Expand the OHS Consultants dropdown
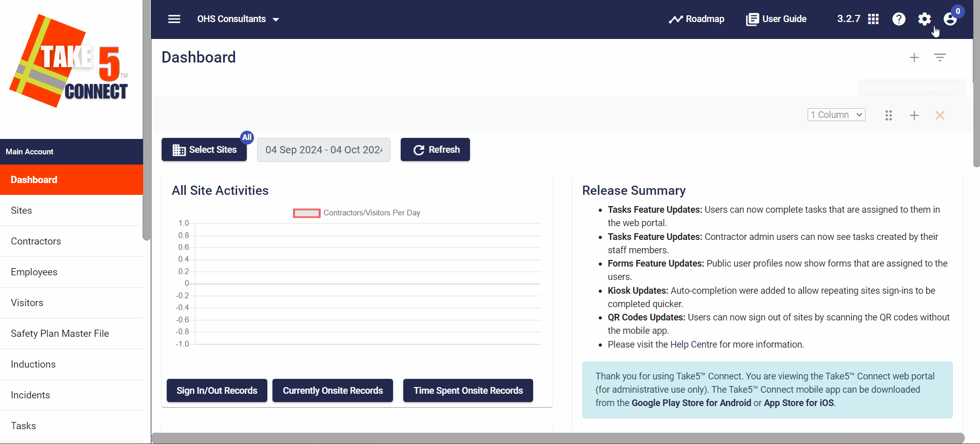The image size is (980, 444). click(x=238, y=19)
